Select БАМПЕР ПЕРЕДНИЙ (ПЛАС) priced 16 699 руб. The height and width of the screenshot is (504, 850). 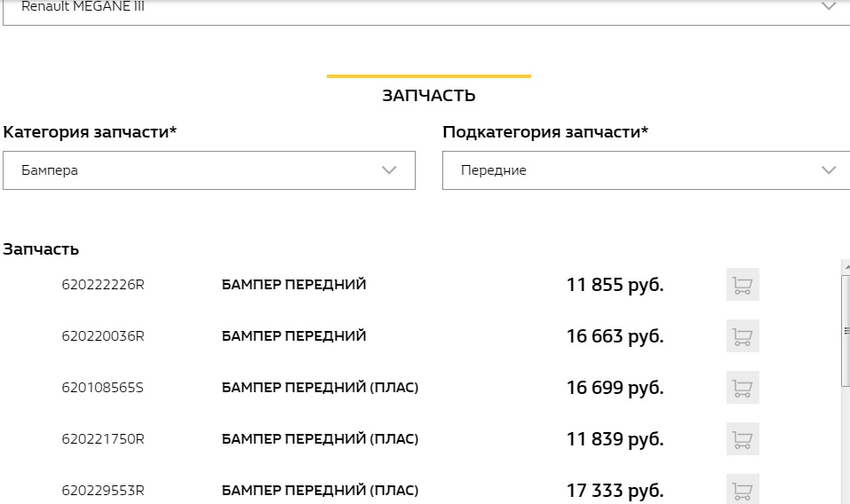[320, 388]
